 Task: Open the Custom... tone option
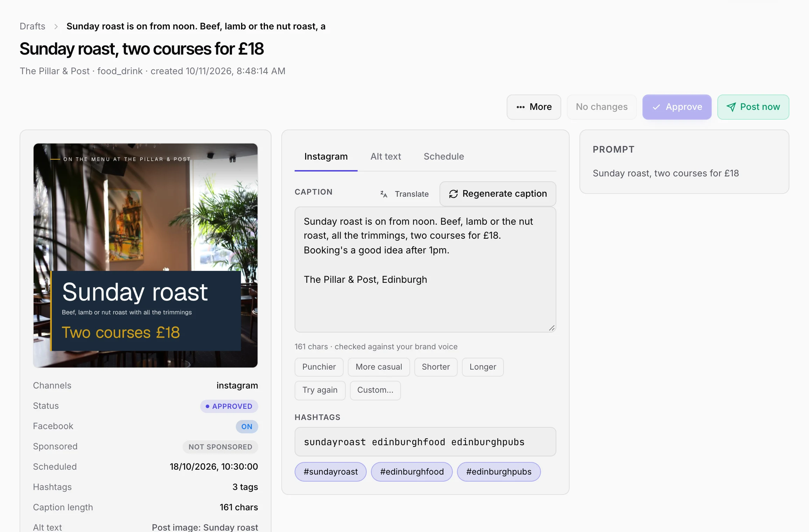[x=375, y=390]
